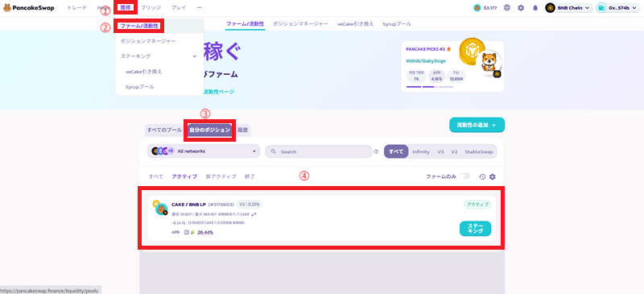This screenshot has height=294, width=644.
Task: Open the プレイ menu
Action: [x=179, y=7]
